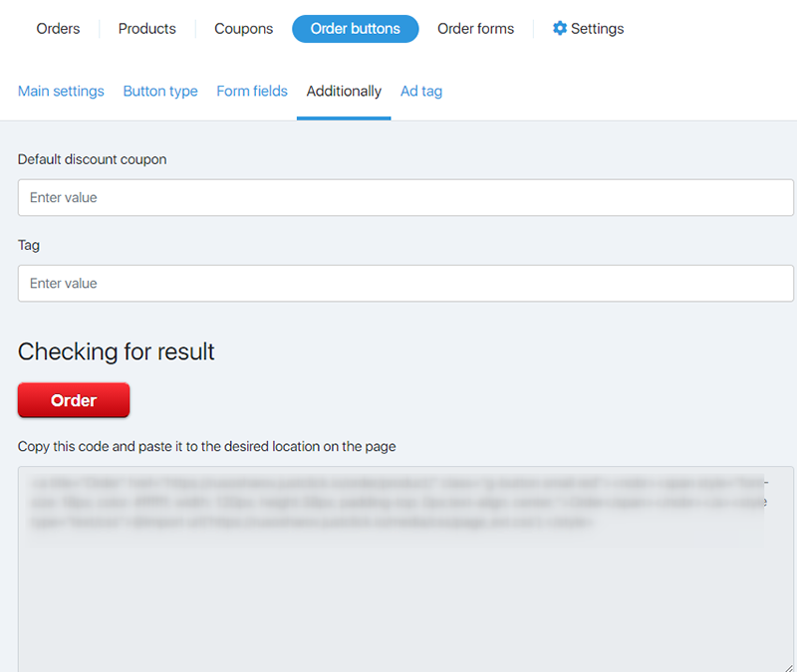Click the Default discount coupon label
This screenshot has height=672, width=797.
pos(92,159)
